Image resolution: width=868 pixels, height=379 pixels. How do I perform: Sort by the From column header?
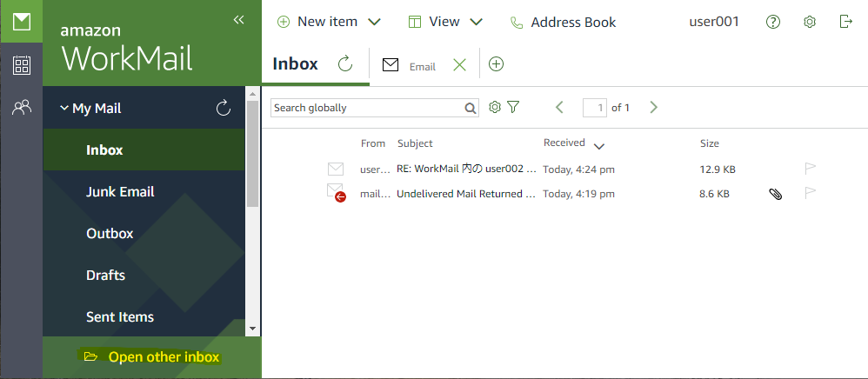pyautogui.click(x=372, y=143)
